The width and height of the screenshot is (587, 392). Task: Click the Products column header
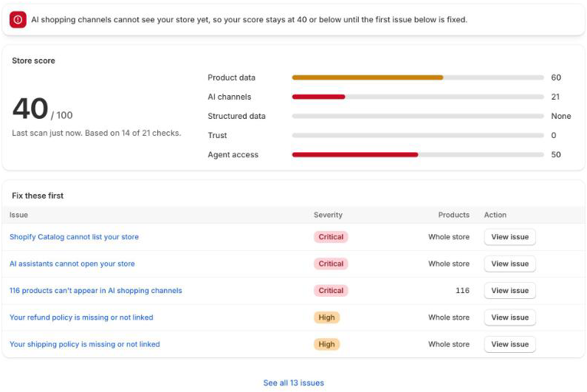454,215
